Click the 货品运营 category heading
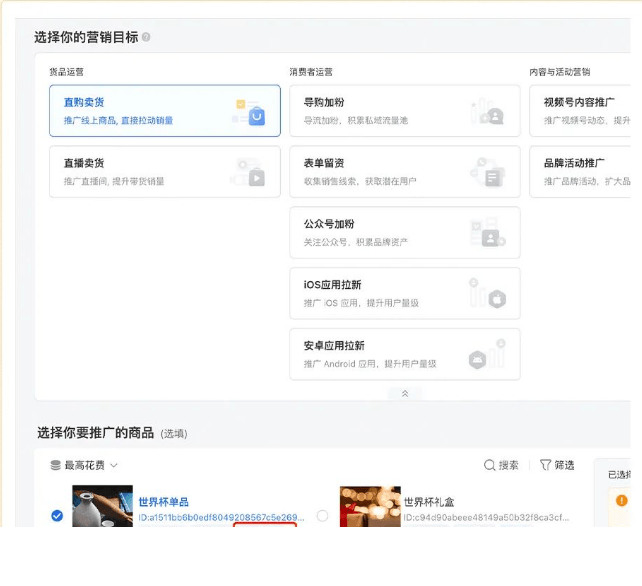The image size is (642, 586). (x=66, y=72)
